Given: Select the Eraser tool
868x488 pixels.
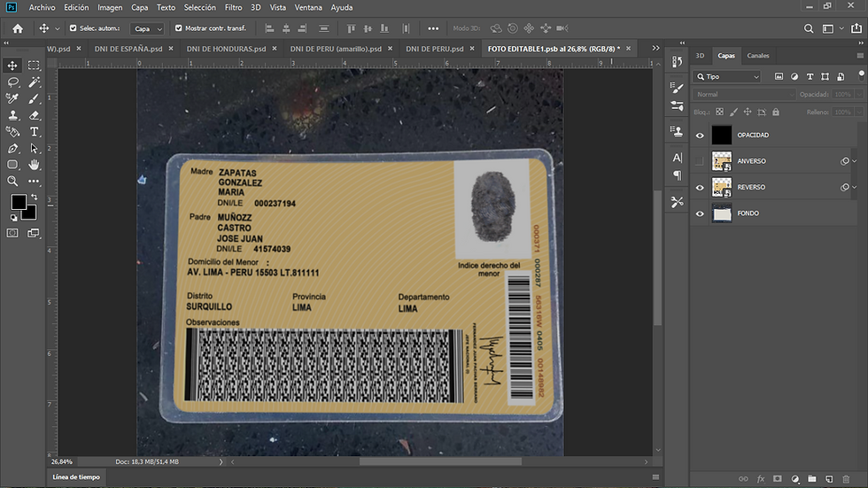Looking at the screenshot, I should 34,115.
